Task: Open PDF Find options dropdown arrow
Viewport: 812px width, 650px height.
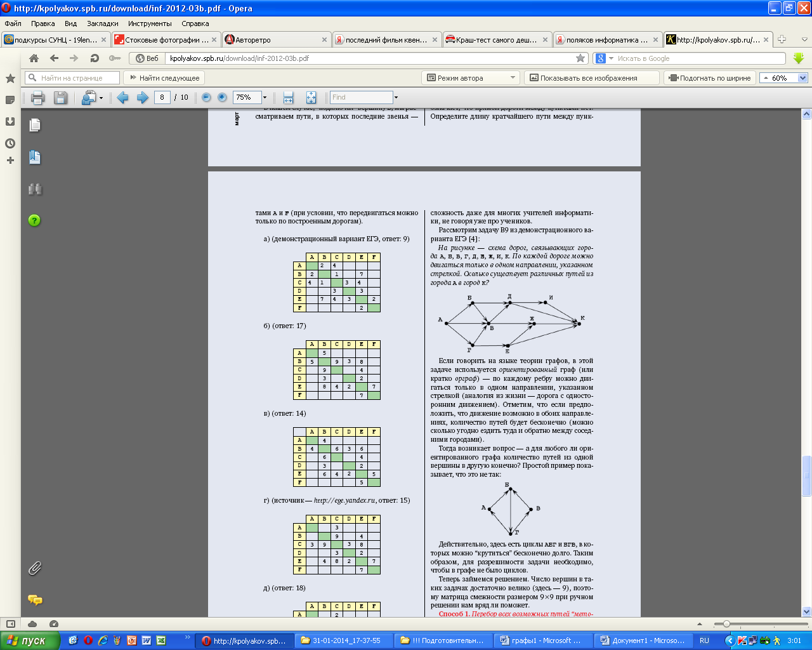Action: point(396,98)
